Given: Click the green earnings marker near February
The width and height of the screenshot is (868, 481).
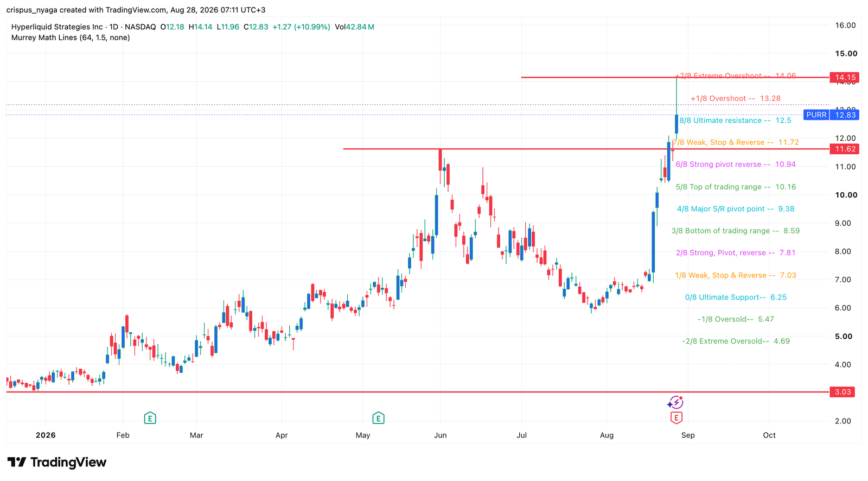Looking at the screenshot, I should (x=150, y=418).
